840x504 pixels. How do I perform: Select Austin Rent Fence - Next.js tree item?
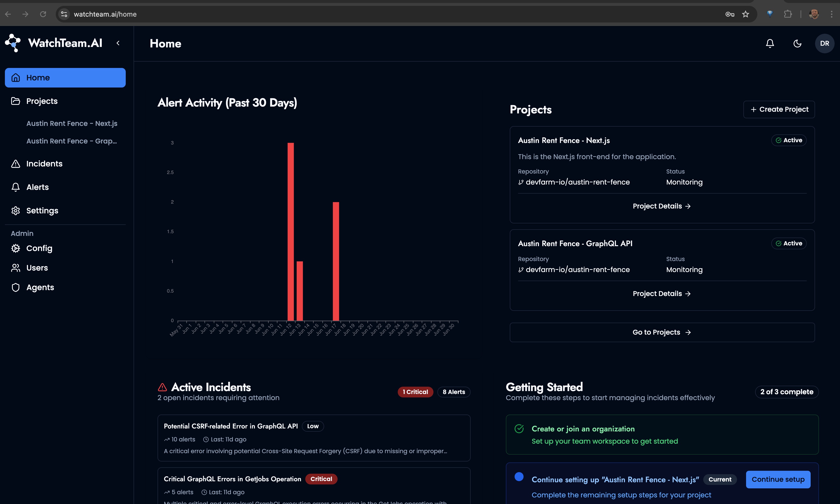pyautogui.click(x=72, y=124)
